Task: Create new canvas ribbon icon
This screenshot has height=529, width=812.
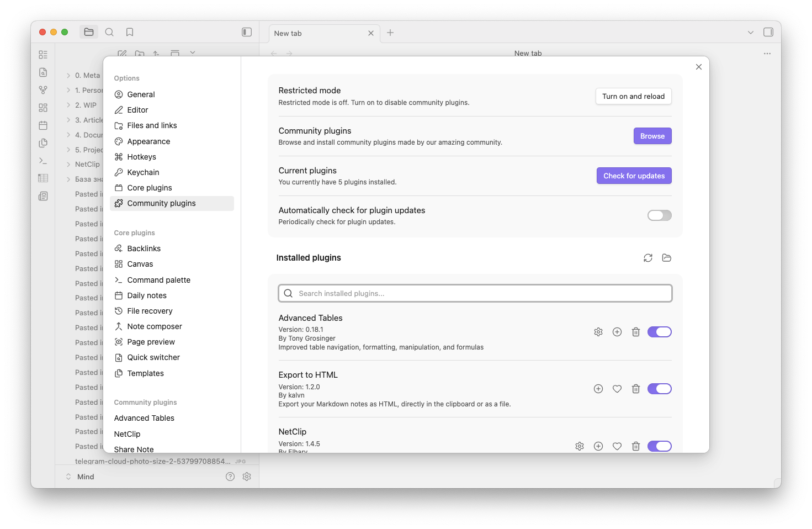Action: (43, 108)
